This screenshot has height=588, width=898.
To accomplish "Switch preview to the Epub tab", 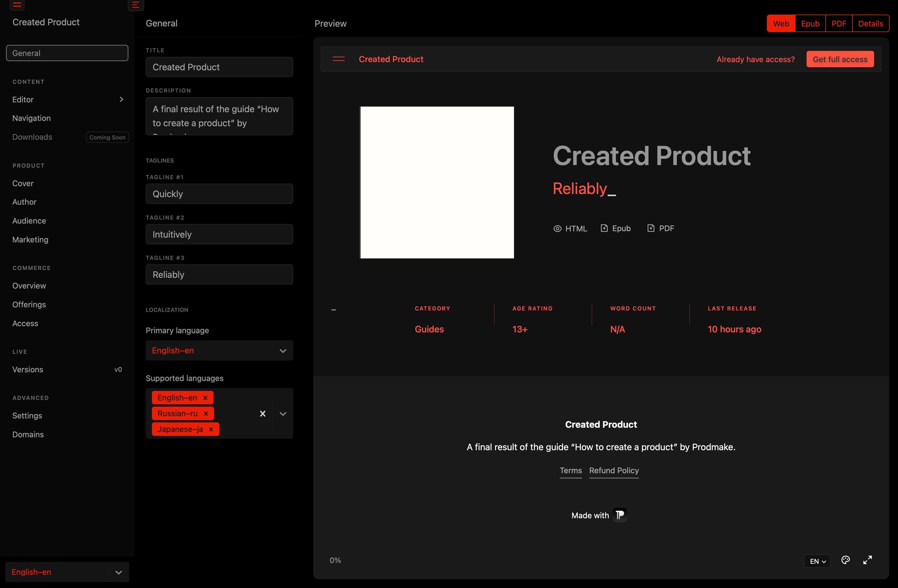I will (810, 24).
